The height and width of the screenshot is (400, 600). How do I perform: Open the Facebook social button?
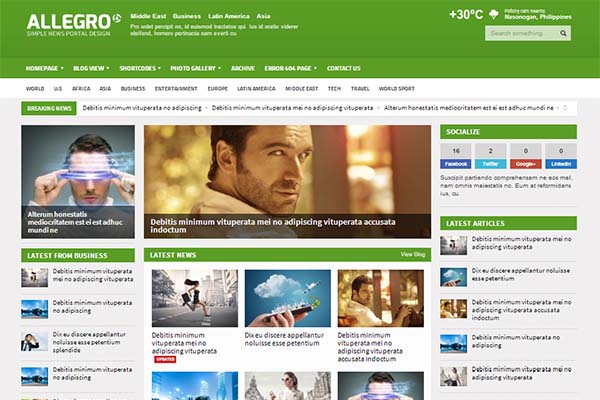tap(455, 164)
